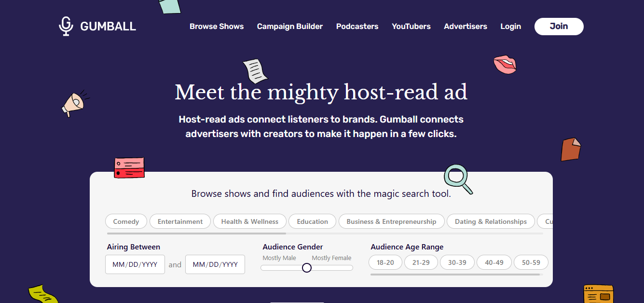Click the Audience Gender slider handle
The width and height of the screenshot is (644, 303).
coord(307,268)
